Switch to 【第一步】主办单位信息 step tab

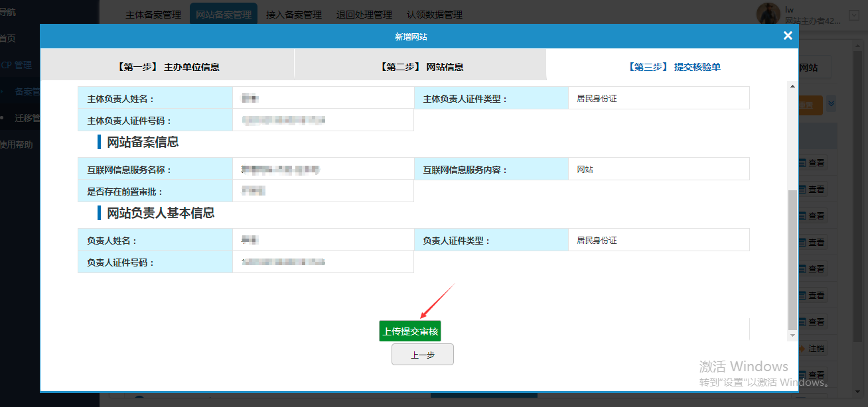pos(167,67)
